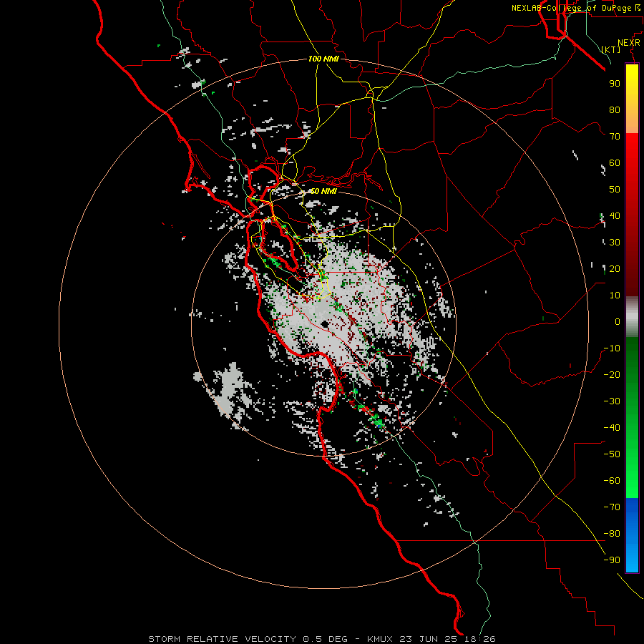Select the positive 30 value on velocity scale
Image resolution: width=644 pixels, height=644 pixels.
pos(615,243)
